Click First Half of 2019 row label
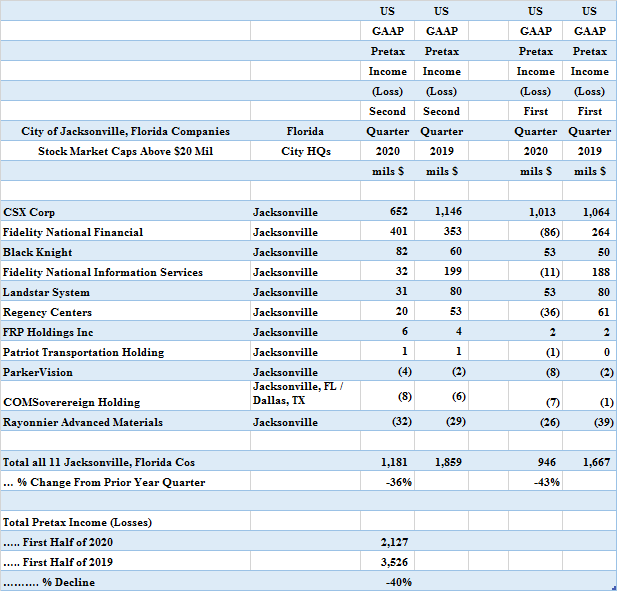617x591 pixels. pyautogui.click(x=58, y=563)
